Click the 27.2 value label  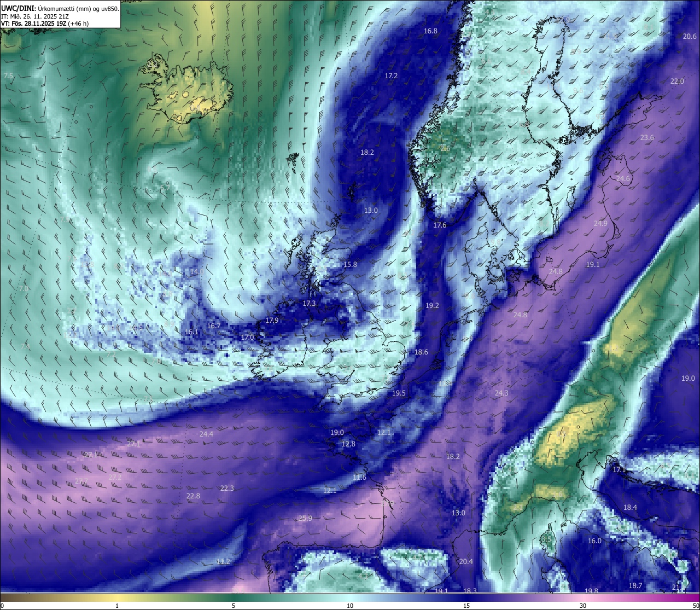[115, 478]
